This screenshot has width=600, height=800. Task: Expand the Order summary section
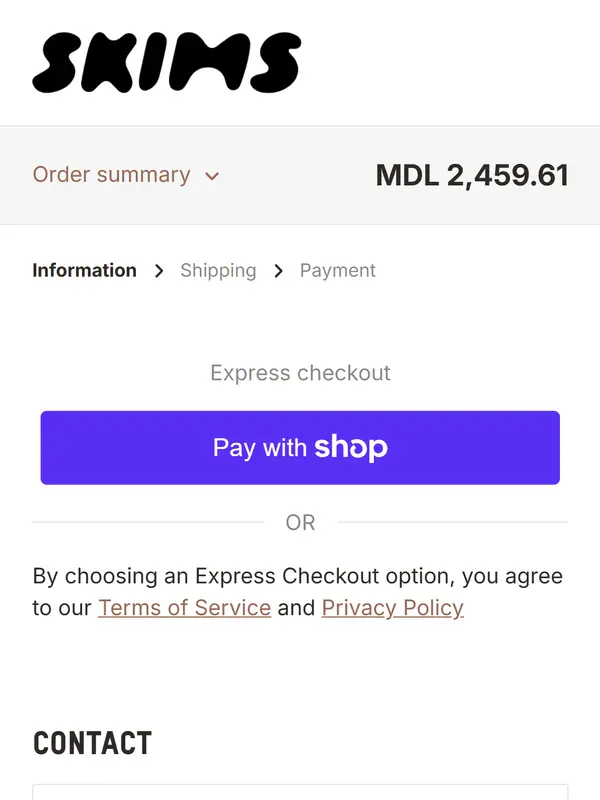pyautogui.click(x=111, y=175)
